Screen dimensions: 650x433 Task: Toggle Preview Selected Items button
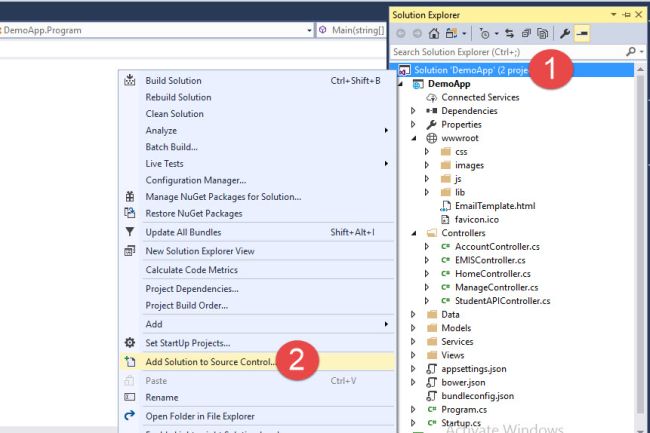point(582,34)
